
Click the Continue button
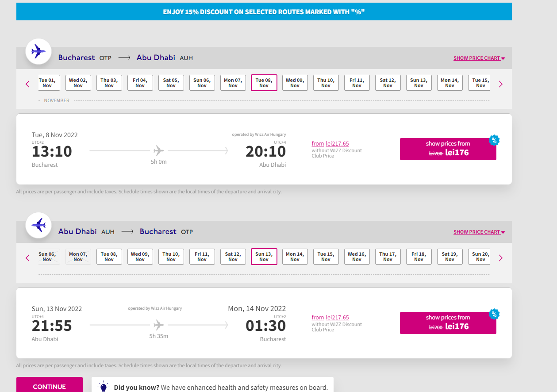point(50,385)
